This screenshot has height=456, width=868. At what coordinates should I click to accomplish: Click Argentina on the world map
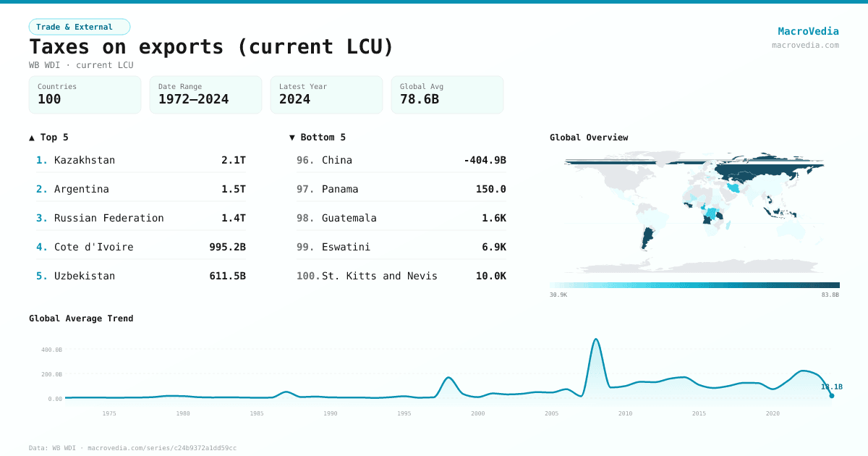647,235
